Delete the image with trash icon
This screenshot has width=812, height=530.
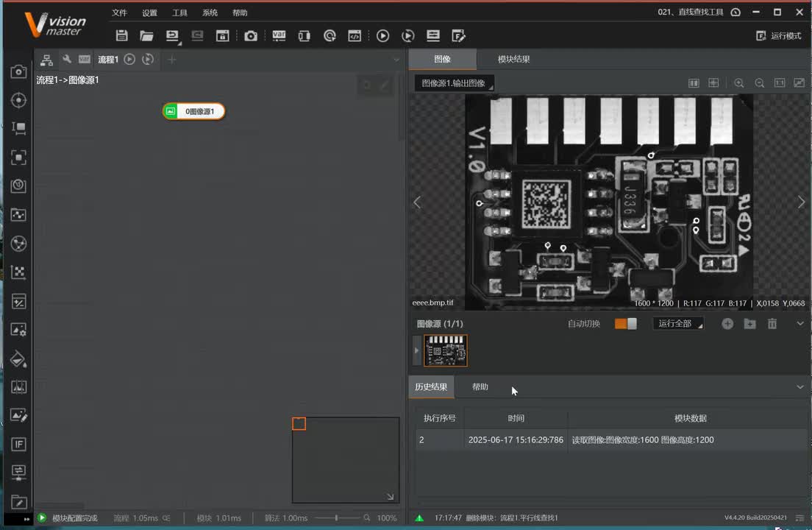[772, 323]
